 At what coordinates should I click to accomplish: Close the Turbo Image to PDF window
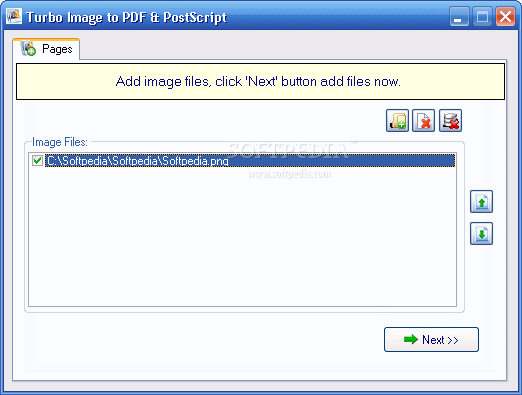point(505,16)
